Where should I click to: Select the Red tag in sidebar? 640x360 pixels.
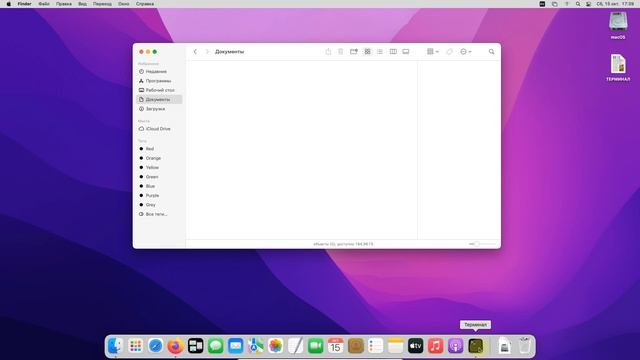(x=159, y=149)
